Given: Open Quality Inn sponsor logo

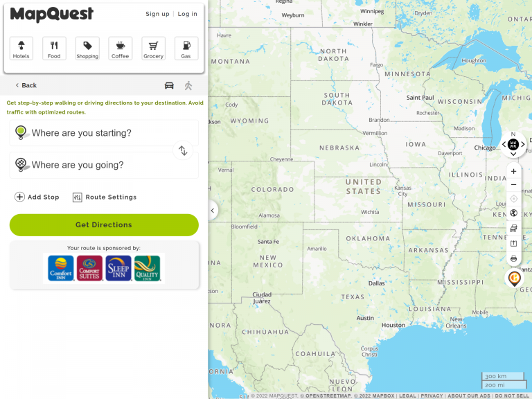Looking at the screenshot, I should (x=148, y=268).
